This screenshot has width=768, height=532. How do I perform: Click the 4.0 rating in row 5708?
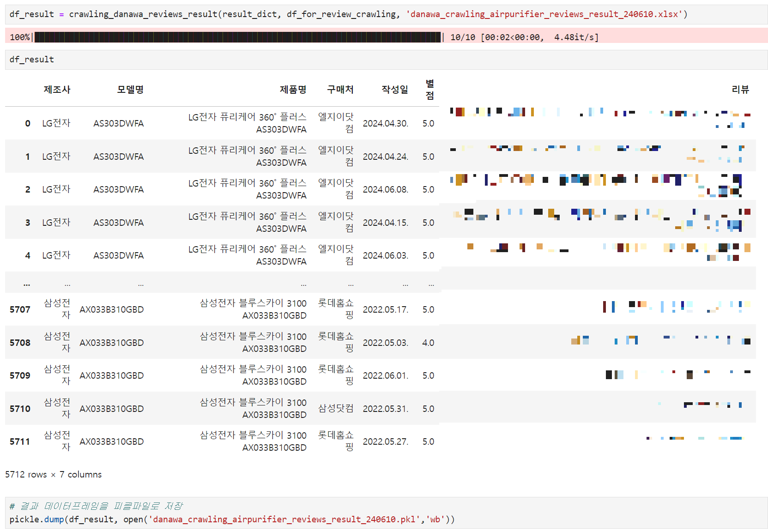point(428,343)
